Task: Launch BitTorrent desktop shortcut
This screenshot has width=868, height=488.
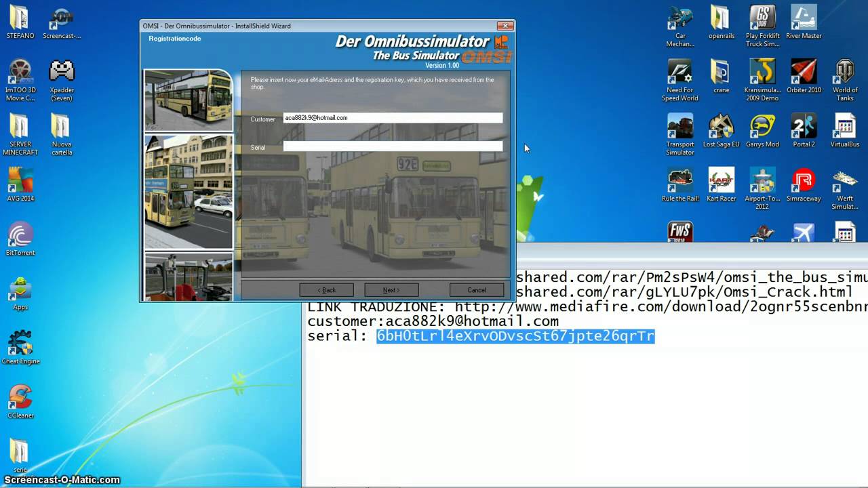Action: click(20, 239)
